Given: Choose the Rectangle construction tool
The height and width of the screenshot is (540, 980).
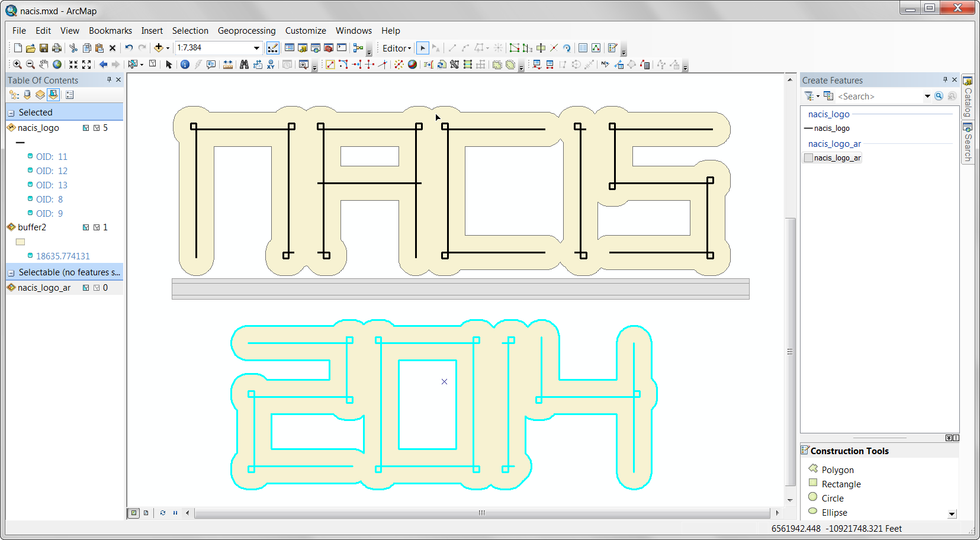Looking at the screenshot, I should pyautogui.click(x=841, y=484).
